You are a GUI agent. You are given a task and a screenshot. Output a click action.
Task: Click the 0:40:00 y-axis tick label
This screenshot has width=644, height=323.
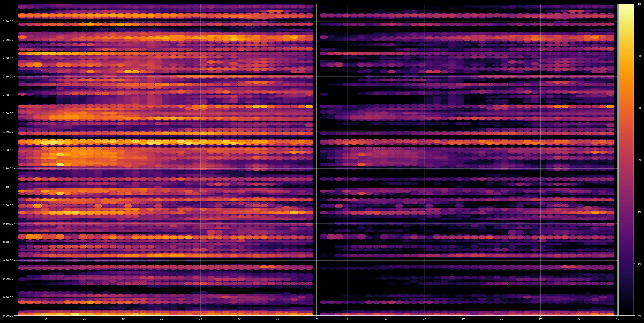tap(8, 242)
